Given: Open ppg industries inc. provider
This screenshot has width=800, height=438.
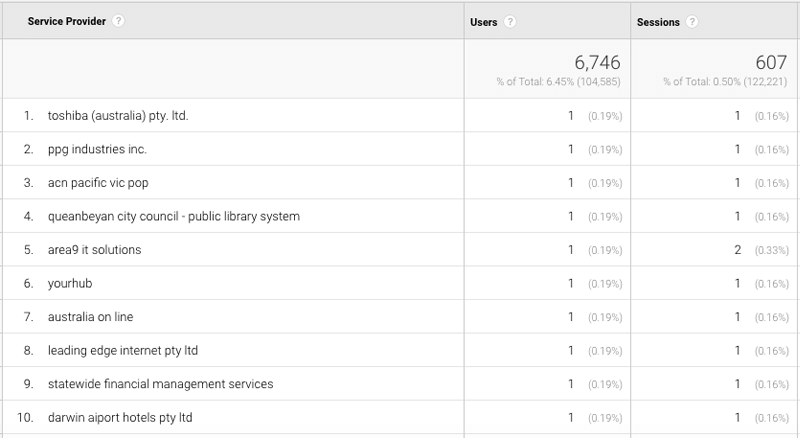Looking at the screenshot, I should pos(97,150).
